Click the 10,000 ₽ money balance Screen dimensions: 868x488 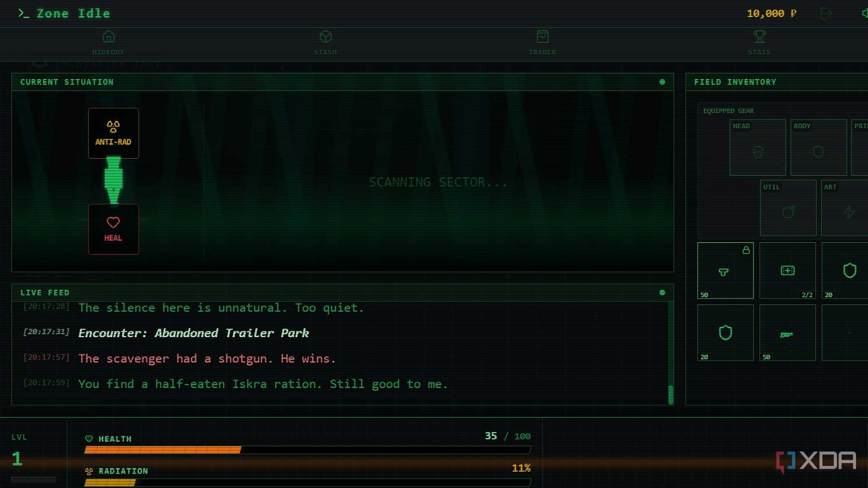coord(772,14)
